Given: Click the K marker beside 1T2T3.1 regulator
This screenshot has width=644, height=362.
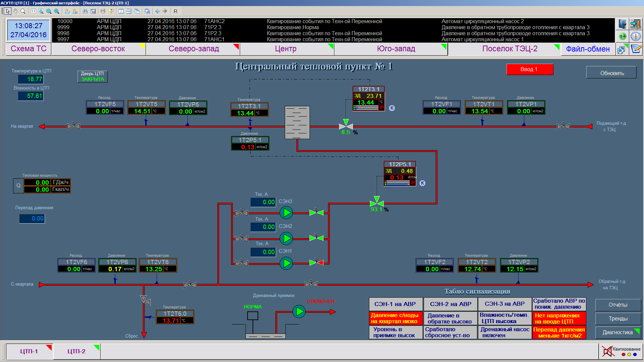Looking at the screenshot, I should coord(392,108).
